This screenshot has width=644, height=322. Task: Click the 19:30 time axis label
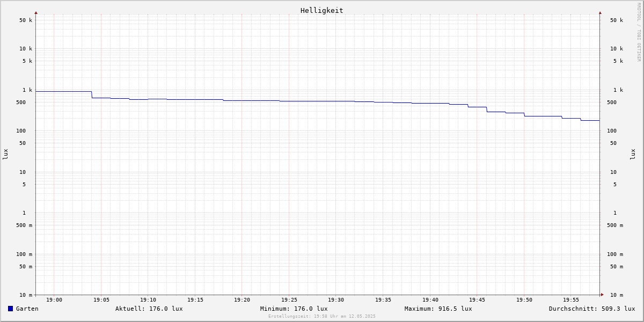[x=336, y=300]
